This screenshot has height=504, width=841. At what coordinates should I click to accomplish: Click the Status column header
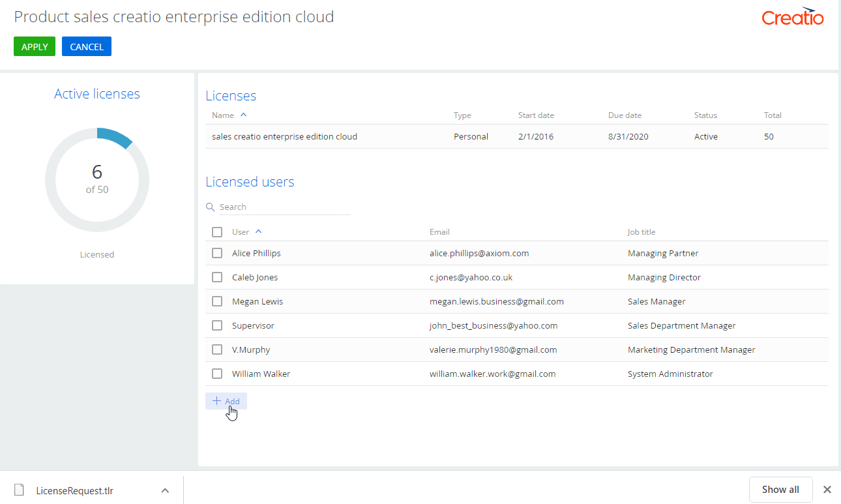[705, 115]
